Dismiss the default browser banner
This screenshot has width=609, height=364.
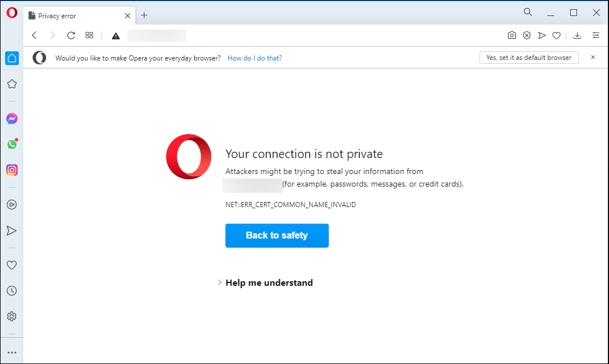coord(593,57)
